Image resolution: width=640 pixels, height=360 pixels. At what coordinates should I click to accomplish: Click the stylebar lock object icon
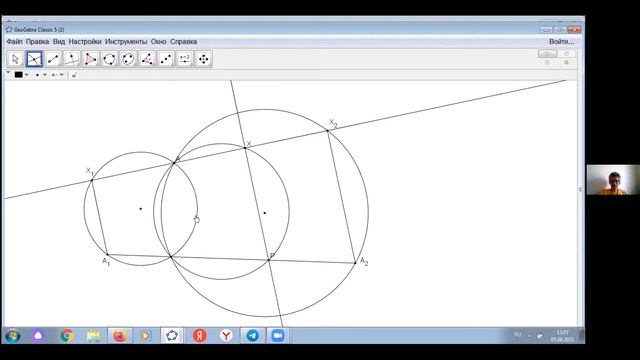click(74, 75)
